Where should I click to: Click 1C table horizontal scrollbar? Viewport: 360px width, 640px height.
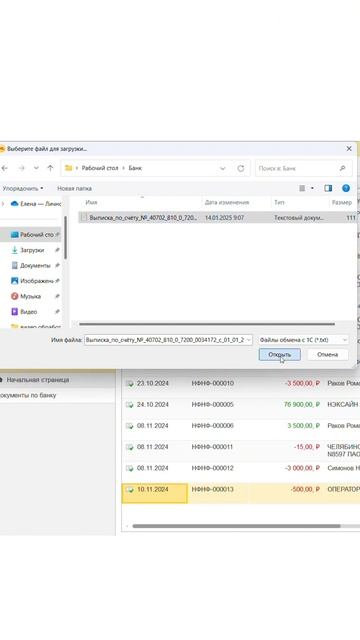(x=236, y=526)
